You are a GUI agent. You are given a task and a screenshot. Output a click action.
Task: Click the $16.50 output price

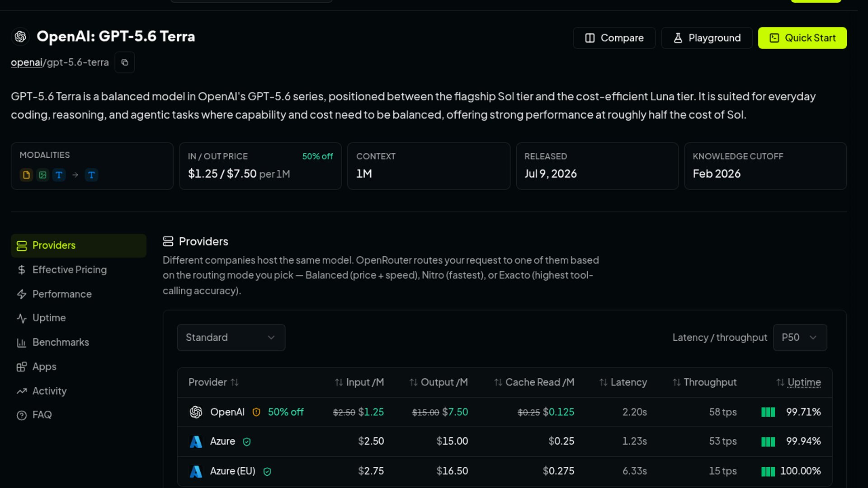tap(452, 471)
